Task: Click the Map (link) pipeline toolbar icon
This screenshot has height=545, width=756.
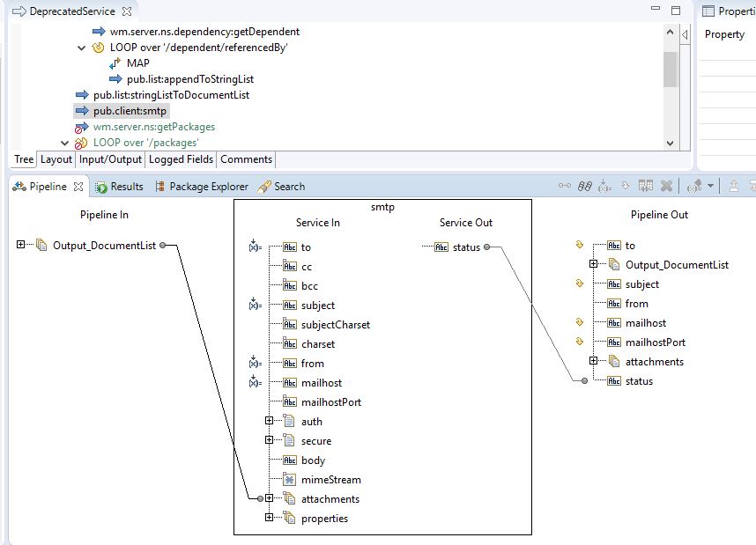Action: tap(565, 186)
